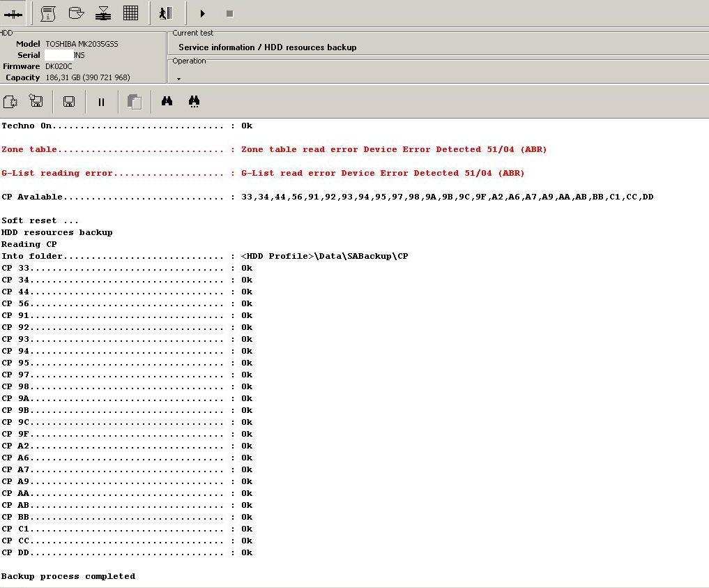Click the 'CP 9A' log row
709x588 pixels.
coord(127,398)
